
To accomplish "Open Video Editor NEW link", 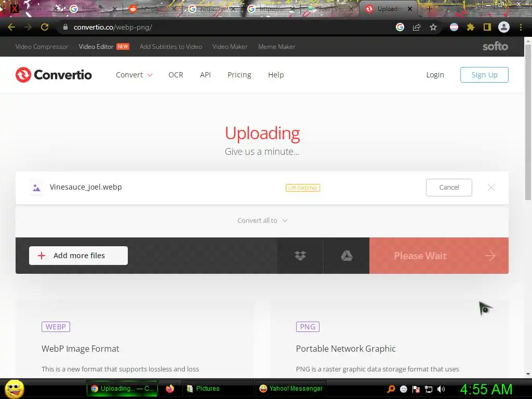I will tap(104, 46).
